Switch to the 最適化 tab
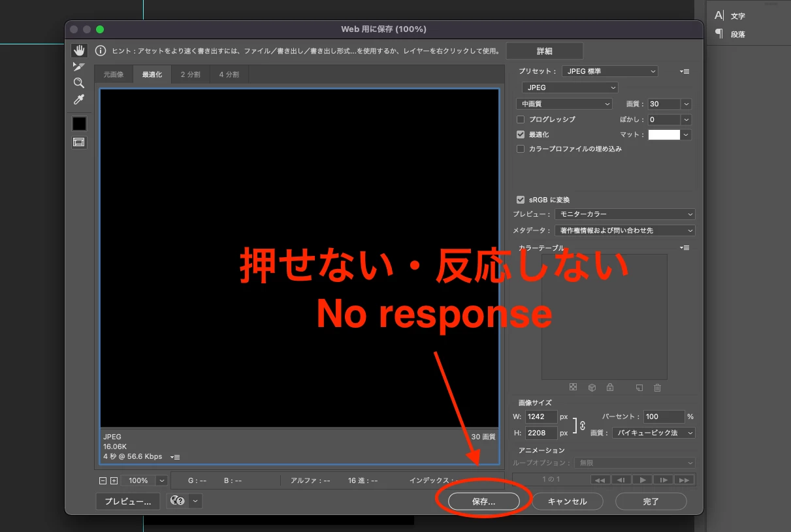 [x=152, y=74]
